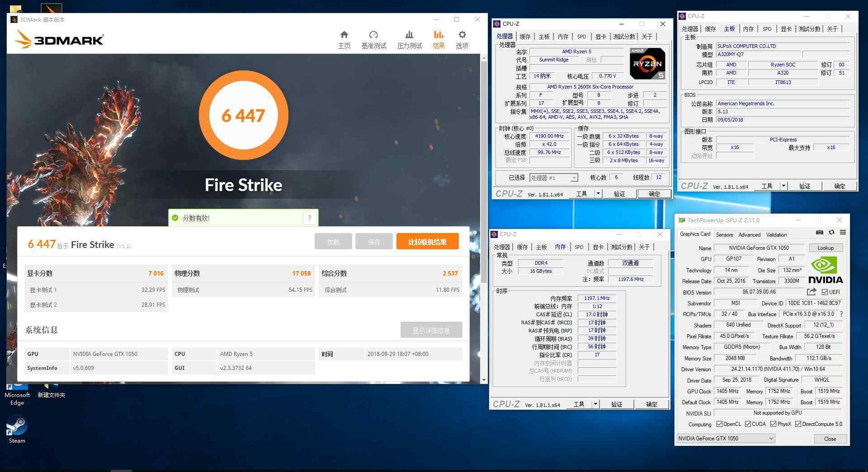Click the combined score 2 537 value

click(x=450, y=273)
